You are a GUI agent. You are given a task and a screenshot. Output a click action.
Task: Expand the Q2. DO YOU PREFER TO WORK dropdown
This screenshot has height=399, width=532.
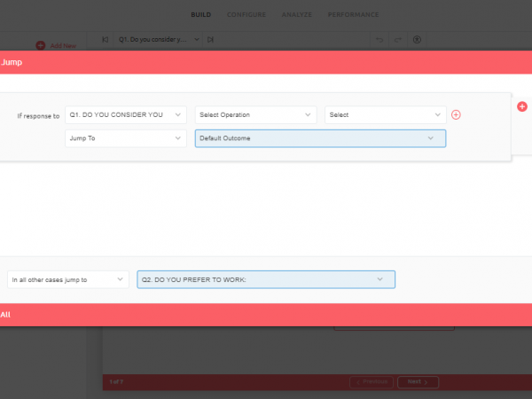point(266,279)
